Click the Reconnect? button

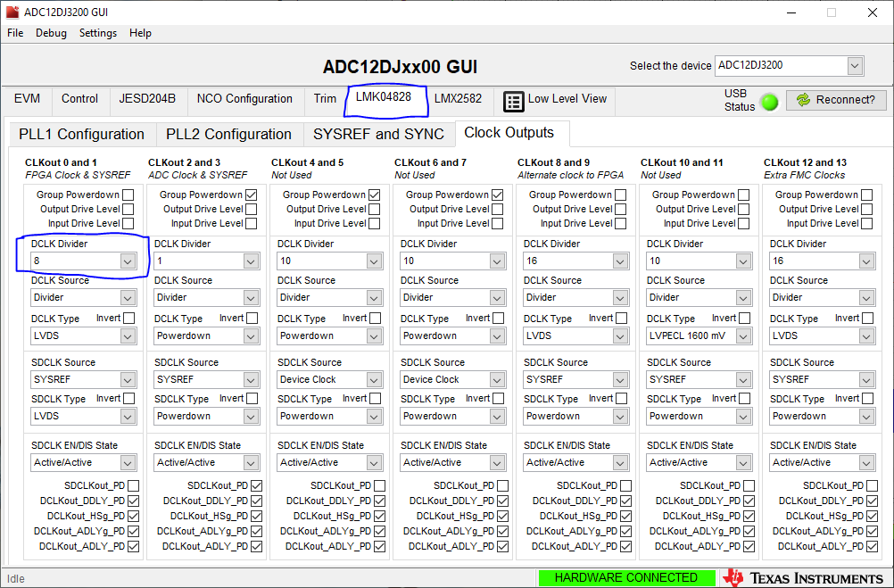click(x=836, y=100)
